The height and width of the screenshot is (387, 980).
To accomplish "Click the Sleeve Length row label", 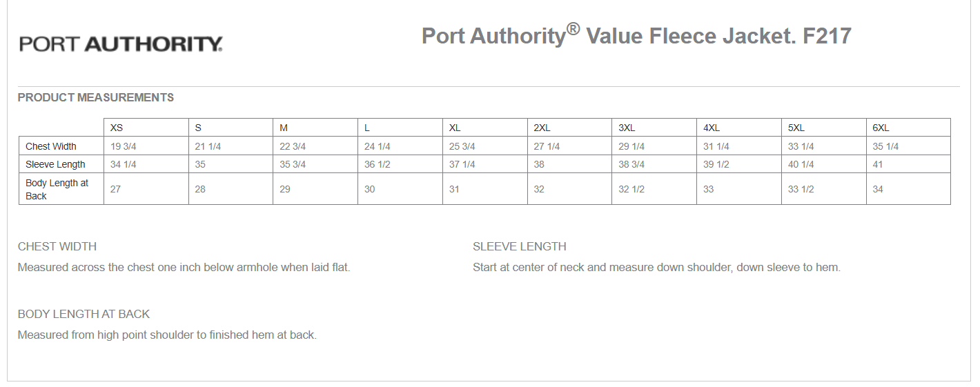I will 55,164.
